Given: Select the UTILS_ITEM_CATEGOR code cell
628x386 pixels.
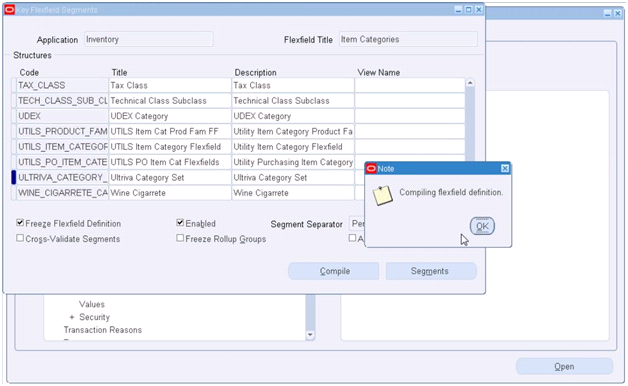Looking at the screenshot, I should click(x=62, y=147).
